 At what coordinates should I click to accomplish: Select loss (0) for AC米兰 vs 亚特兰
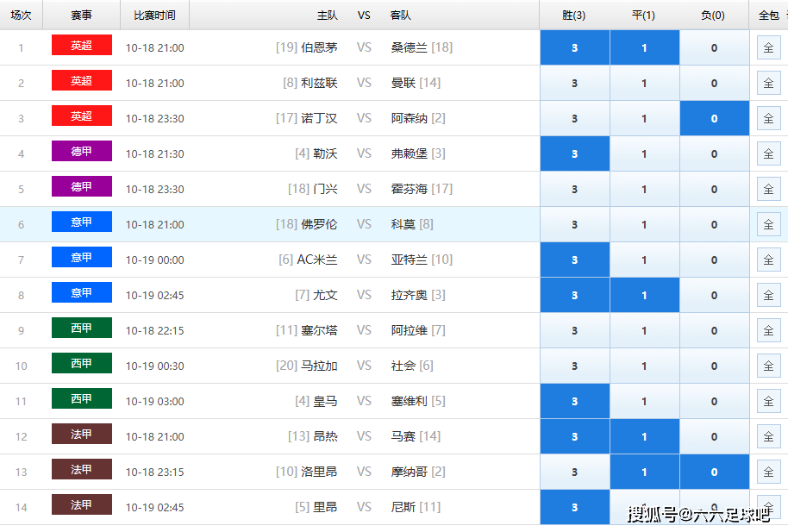(x=715, y=260)
